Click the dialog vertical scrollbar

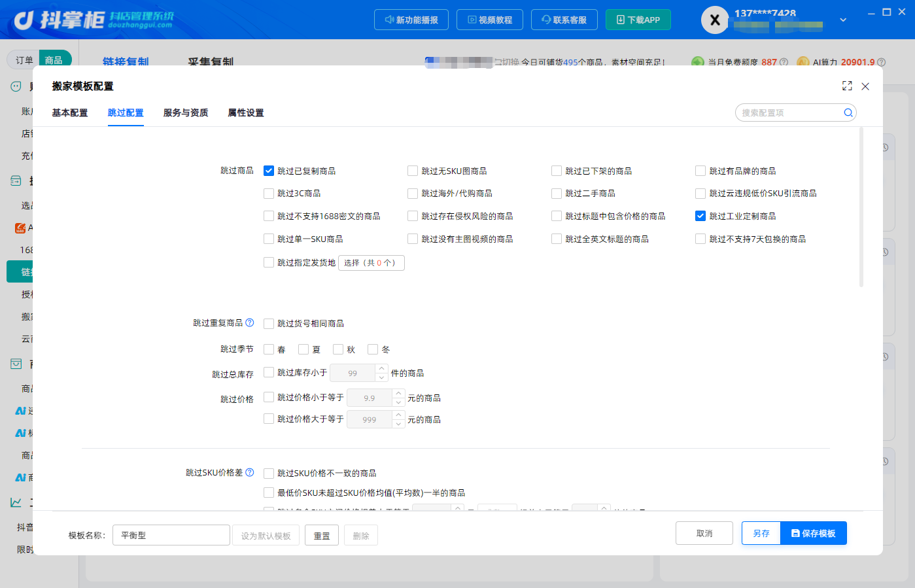coord(861,207)
